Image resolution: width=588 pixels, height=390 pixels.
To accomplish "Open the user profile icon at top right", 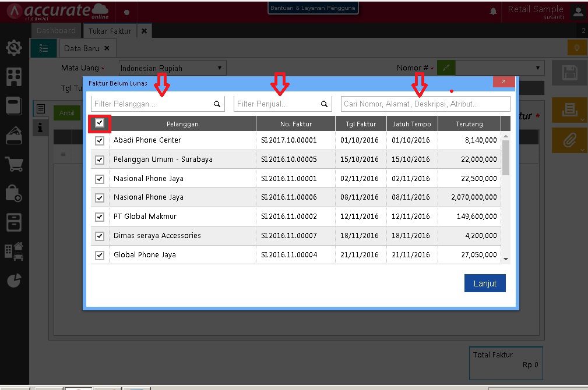I will (x=578, y=12).
